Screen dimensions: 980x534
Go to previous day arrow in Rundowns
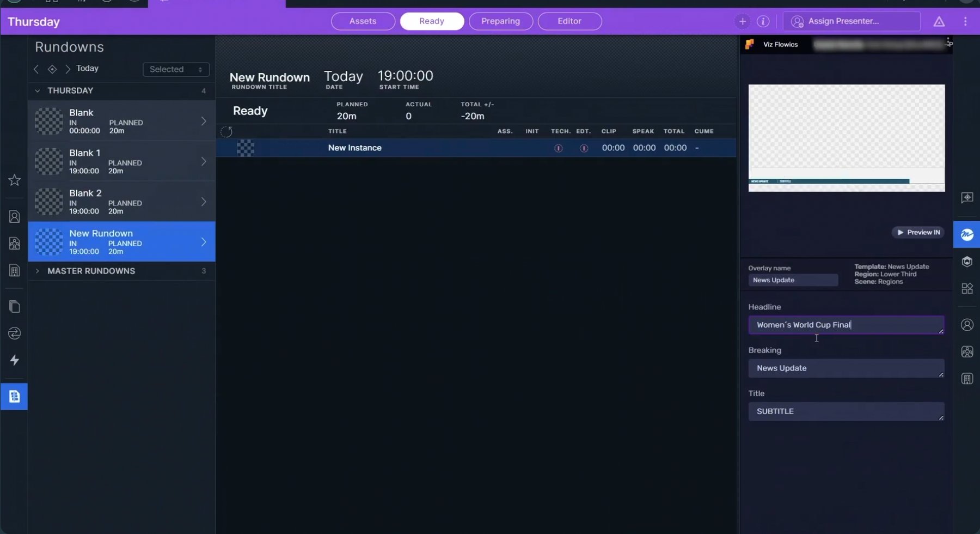pyautogui.click(x=36, y=69)
